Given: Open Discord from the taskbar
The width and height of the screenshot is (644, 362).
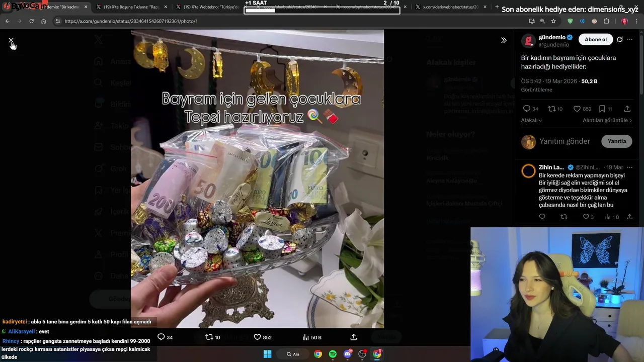Looking at the screenshot, I should [x=347, y=354].
